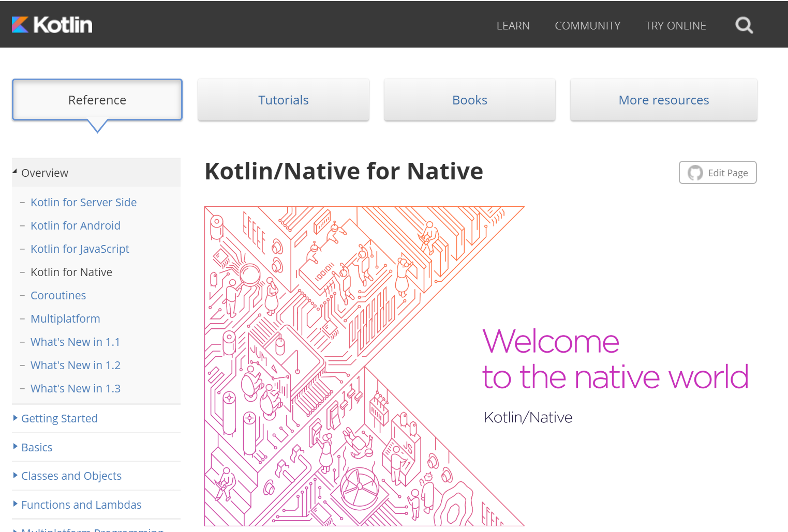Image resolution: width=788 pixels, height=532 pixels.
Task: Open the search magnifier icon
Action: [x=744, y=25]
